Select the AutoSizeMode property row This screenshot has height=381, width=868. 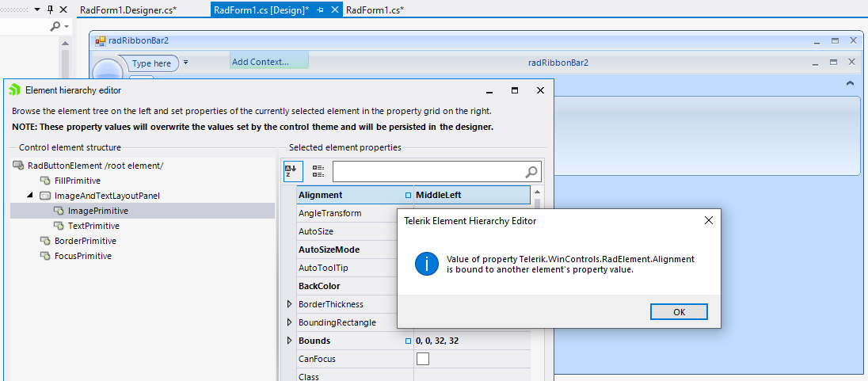347,250
